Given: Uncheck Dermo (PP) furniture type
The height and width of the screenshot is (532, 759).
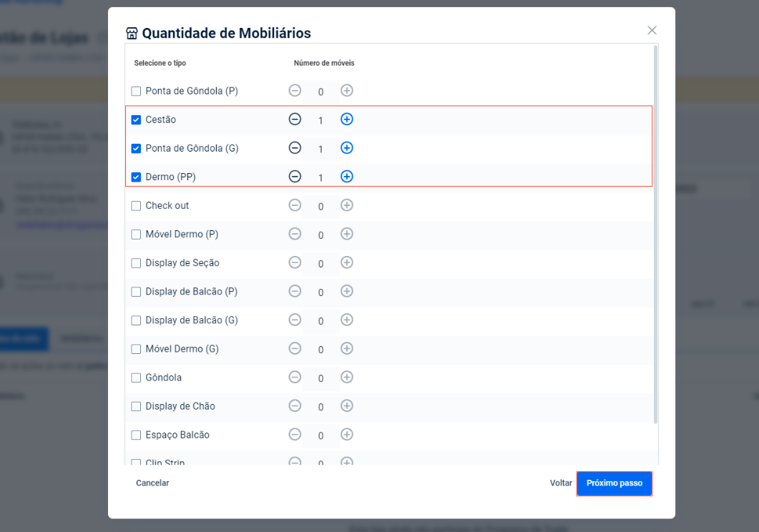Looking at the screenshot, I should [136, 177].
